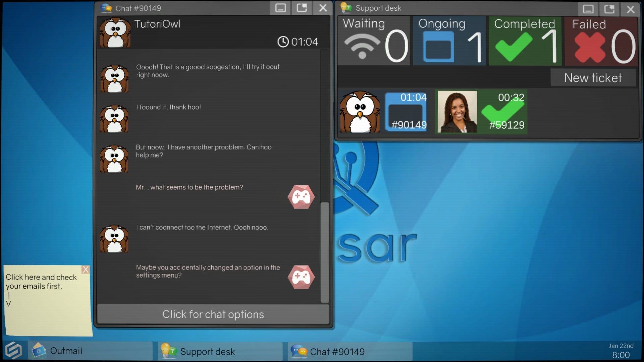Minimize the Chat #90149 window
Screen dimensions: 644x362
point(280,8)
